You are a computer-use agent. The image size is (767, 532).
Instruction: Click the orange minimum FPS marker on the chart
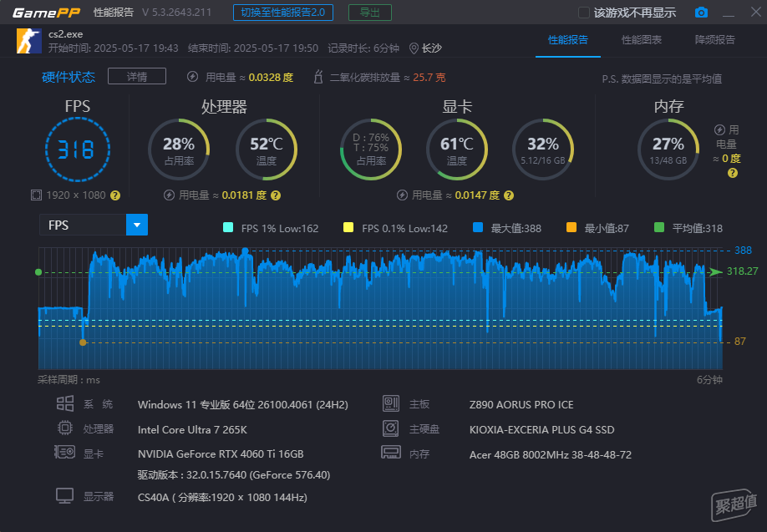83,342
